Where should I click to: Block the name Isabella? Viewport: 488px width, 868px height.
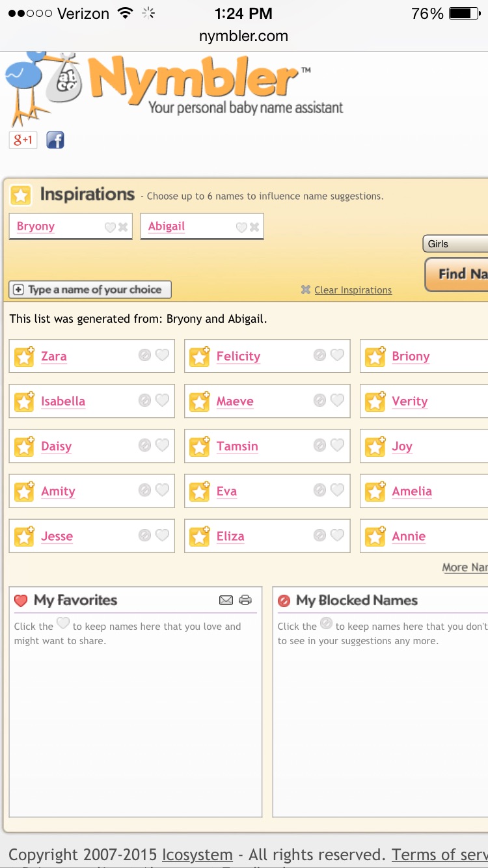coord(144,400)
